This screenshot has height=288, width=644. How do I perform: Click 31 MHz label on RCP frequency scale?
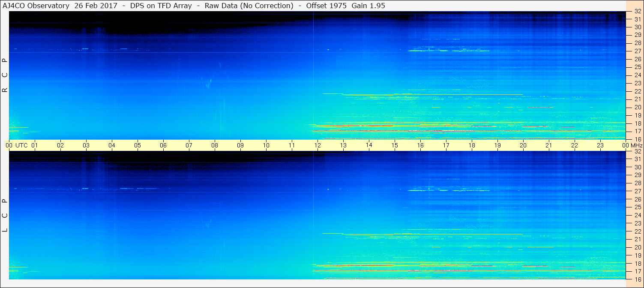637,19
